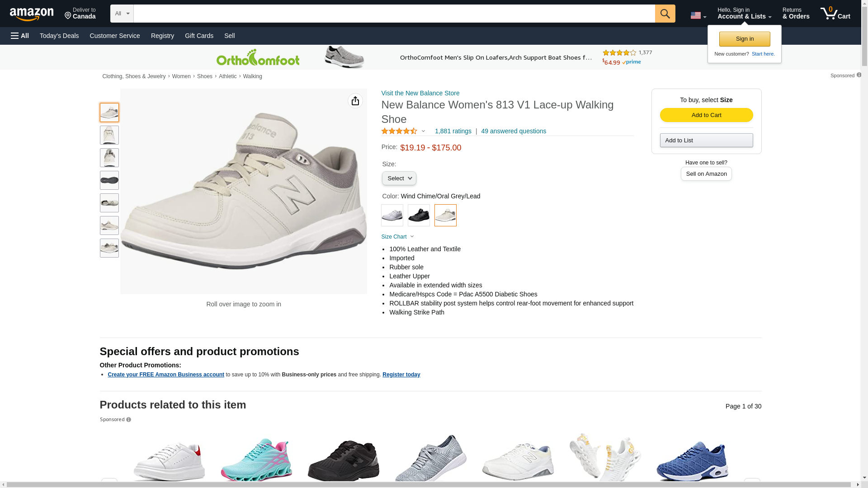Open Today's Deals menu item
This screenshot has height=488, width=868.
pos(59,36)
